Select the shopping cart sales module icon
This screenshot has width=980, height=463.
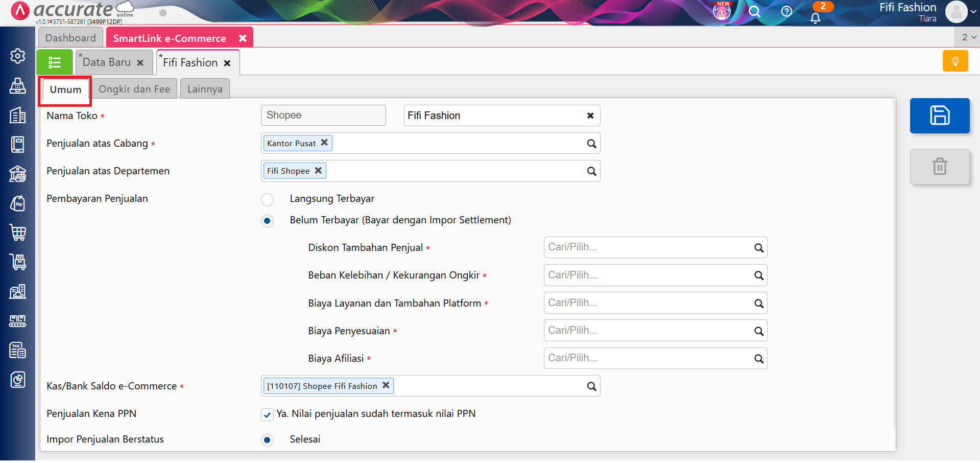click(17, 233)
